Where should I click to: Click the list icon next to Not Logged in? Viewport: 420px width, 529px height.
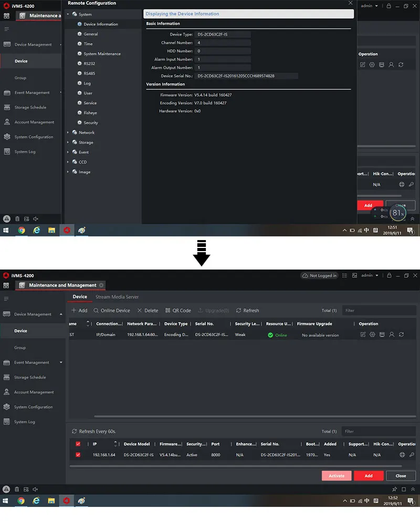point(344,276)
